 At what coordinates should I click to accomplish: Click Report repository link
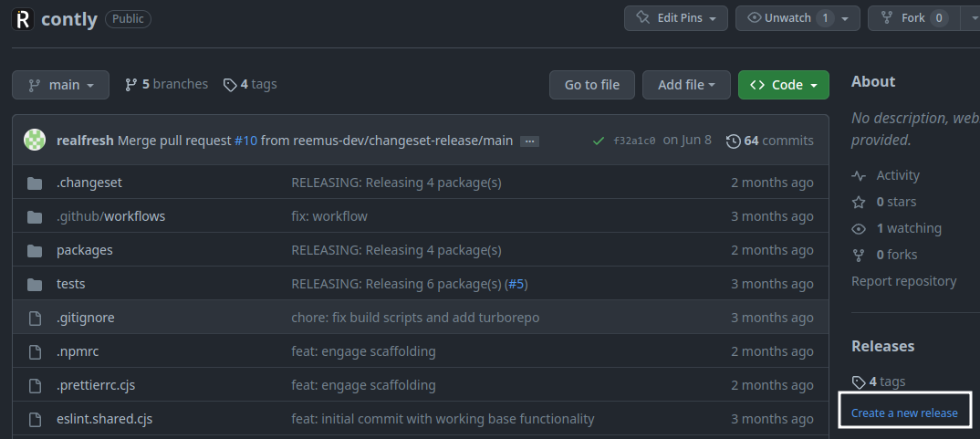coord(903,281)
